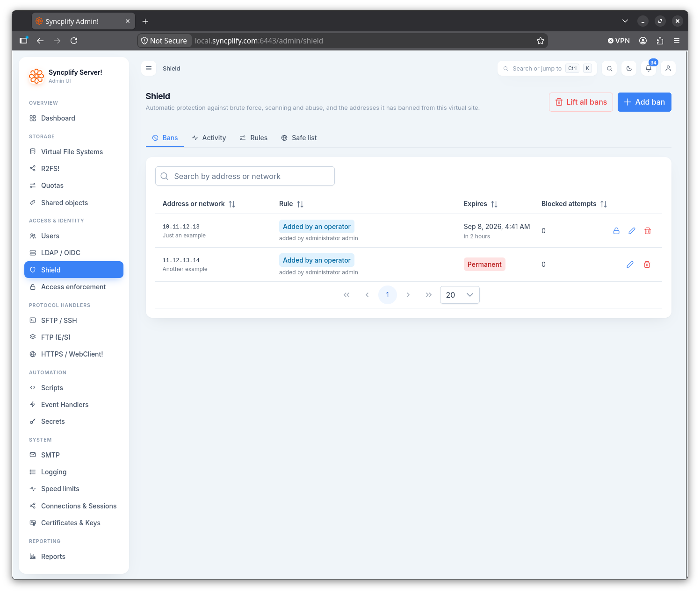
Task: Open LDAP / OIDC in the sidebar
Action: (x=74, y=253)
